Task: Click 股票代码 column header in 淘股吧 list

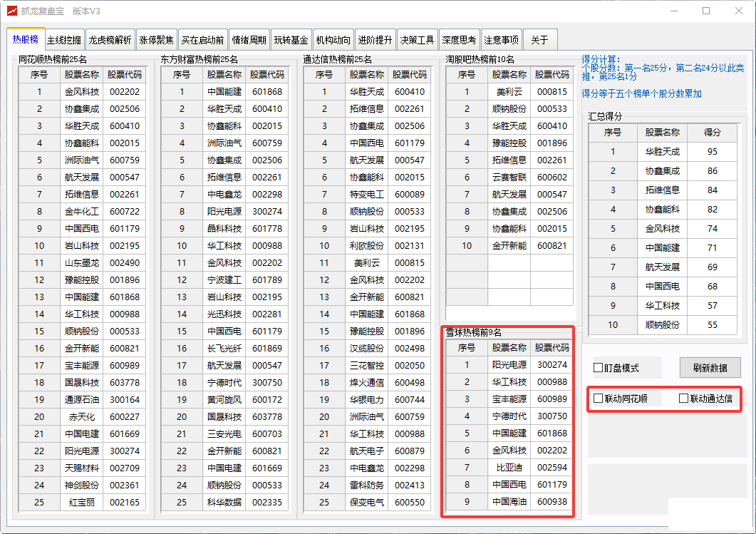Action: tap(552, 74)
